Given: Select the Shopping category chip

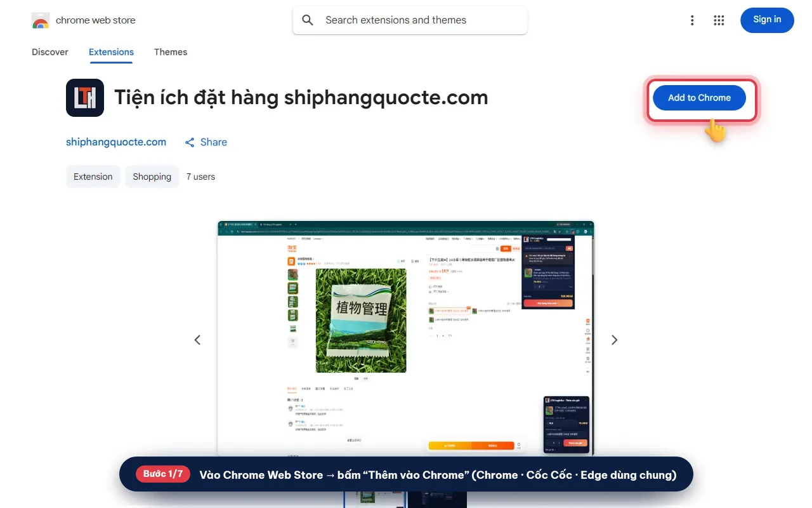Looking at the screenshot, I should click(x=152, y=177).
